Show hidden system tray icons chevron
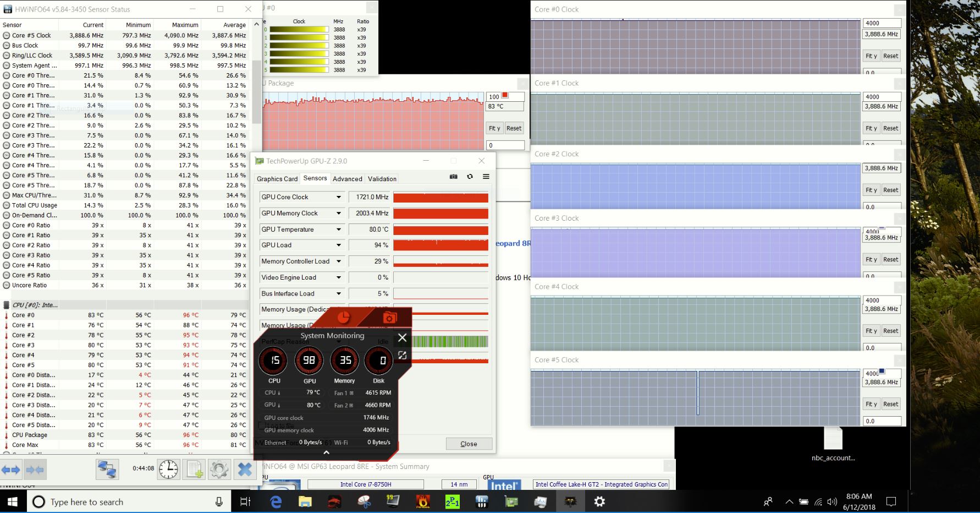The width and height of the screenshot is (980, 513). pyautogui.click(x=789, y=501)
